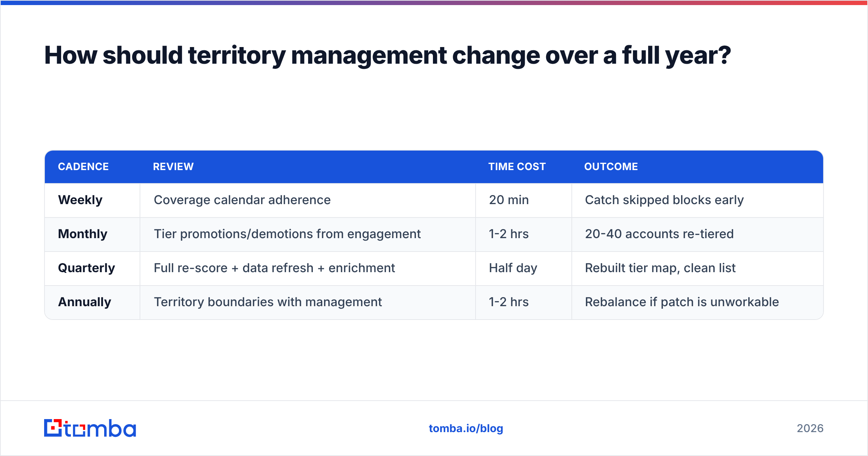Click the Annually row '1-2 hrs' cell
Image resolution: width=868 pixels, height=456 pixels.
click(x=524, y=302)
